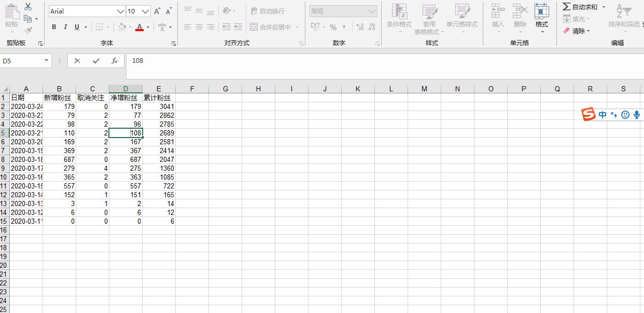This screenshot has width=644, height=313.
Task: Decrease font size with the smaller A icon
Action: [x=169, y=11]
